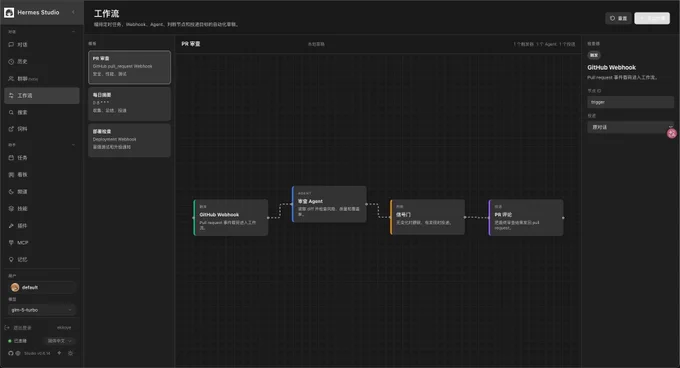Click the trigger type badge above GitHub Webhook title
Screen dimensions: 680x368
(x=594, y=55)
